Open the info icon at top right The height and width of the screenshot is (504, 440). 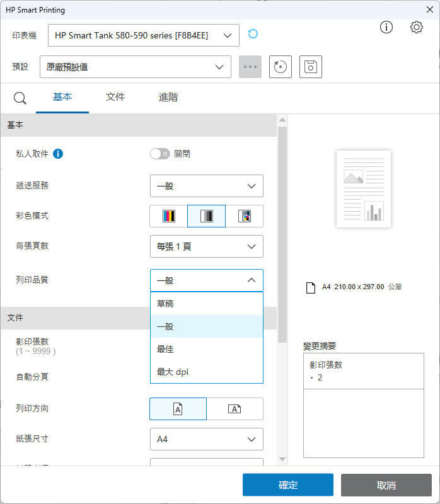tap(386, 27)
